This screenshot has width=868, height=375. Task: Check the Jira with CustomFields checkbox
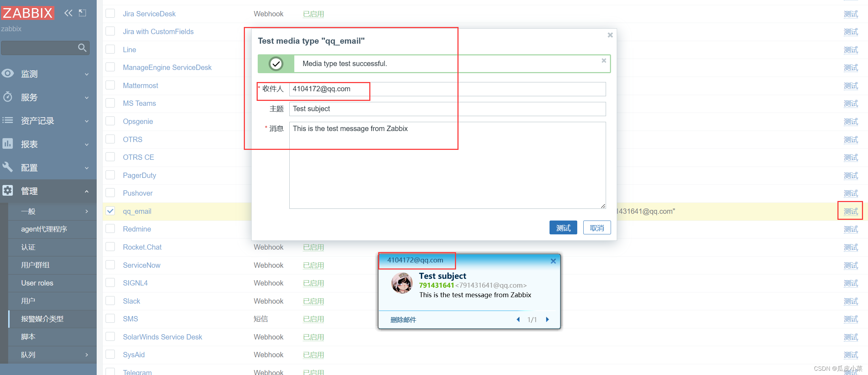pos(110,31)
